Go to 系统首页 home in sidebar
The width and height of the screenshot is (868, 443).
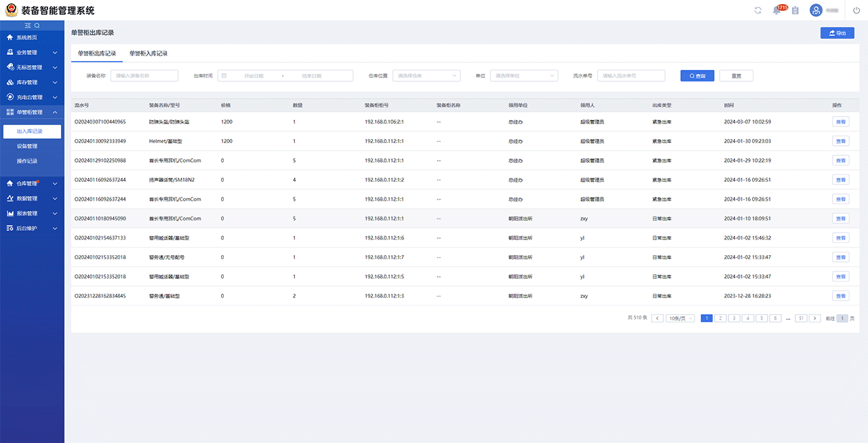(x=27, y=37)
